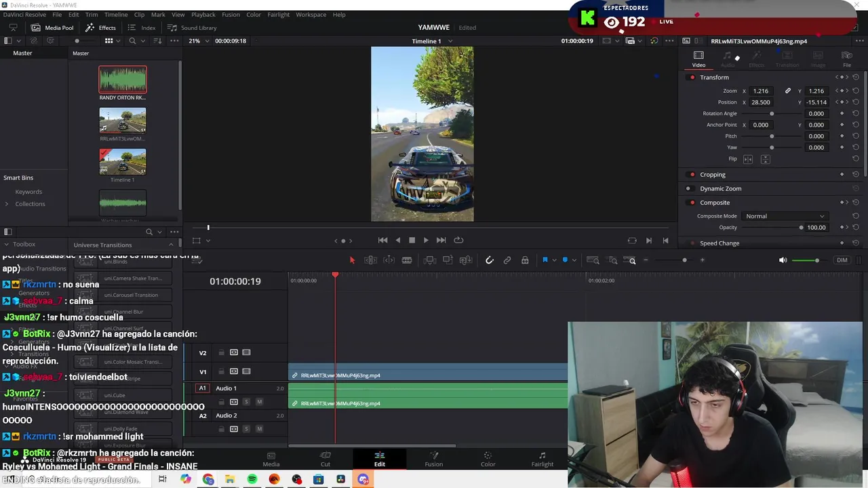Viewport: 868px width, 488px height.
Task: Select the Blade Edit Mode tool
Action: coord(407,260)
